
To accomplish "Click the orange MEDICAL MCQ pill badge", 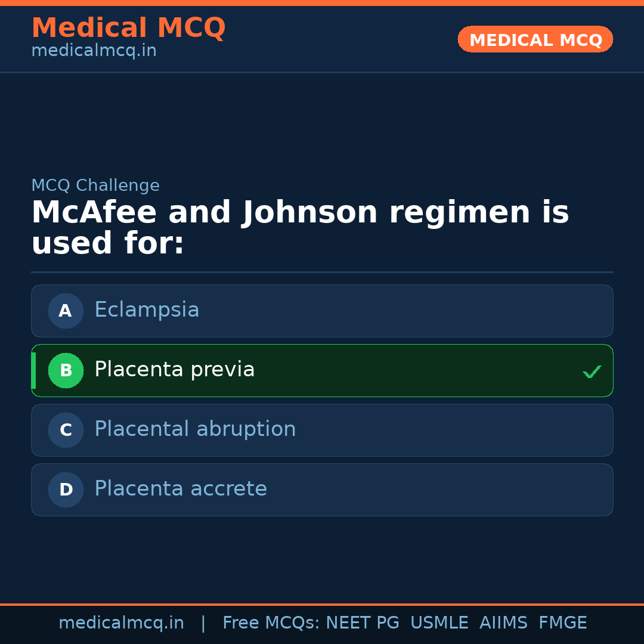I will click(x=535, y=39).
